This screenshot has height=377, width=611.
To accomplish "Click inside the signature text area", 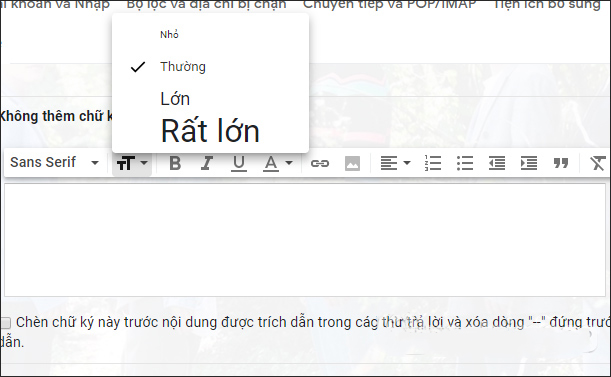I will coord(305,240).
